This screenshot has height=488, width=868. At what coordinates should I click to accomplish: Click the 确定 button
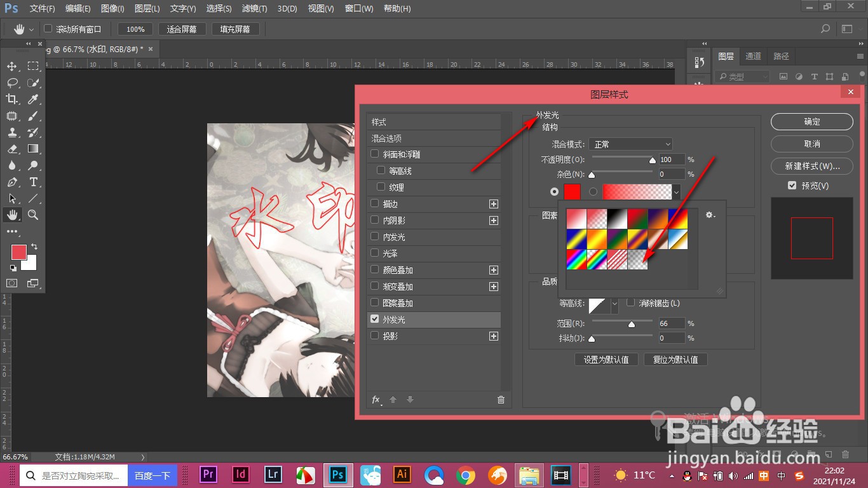(812, 121)
